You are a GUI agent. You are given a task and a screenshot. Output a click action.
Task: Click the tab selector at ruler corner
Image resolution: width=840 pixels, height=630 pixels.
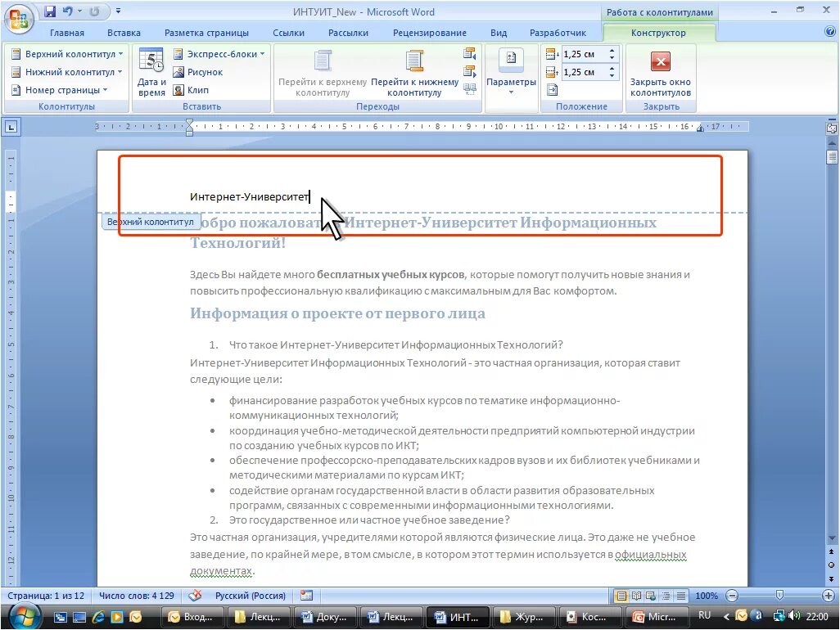11,128
